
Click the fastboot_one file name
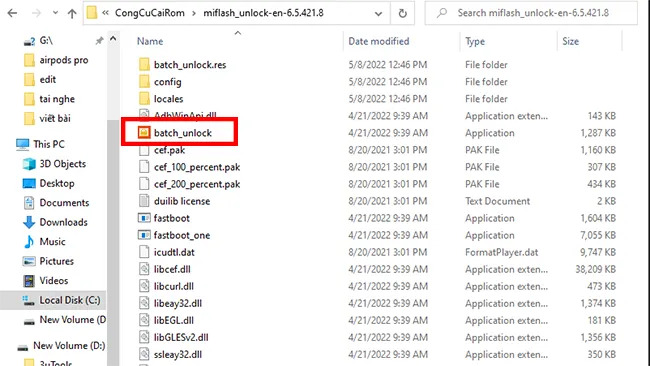click(182, 235)
